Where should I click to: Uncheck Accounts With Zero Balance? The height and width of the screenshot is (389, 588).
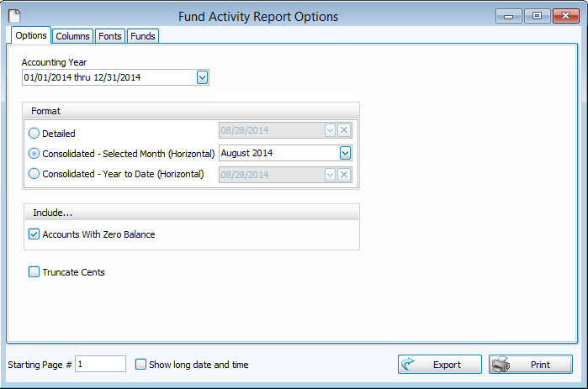tap(34, 234)
